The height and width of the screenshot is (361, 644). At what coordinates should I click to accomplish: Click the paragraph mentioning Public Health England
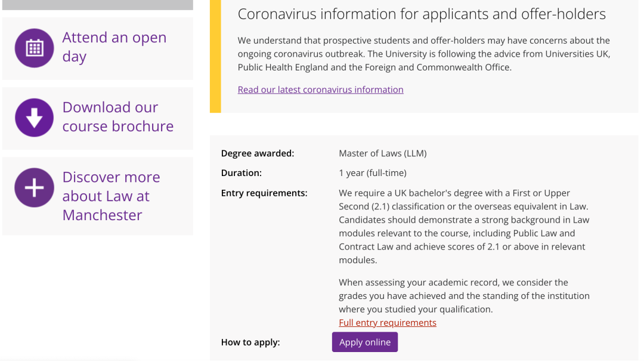tap(423, 54)
